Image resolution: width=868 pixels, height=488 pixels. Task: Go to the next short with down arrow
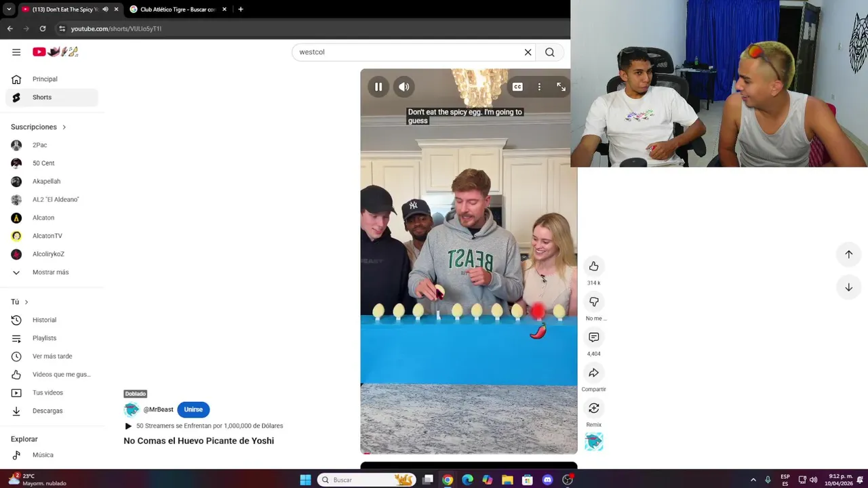[848, 287]
